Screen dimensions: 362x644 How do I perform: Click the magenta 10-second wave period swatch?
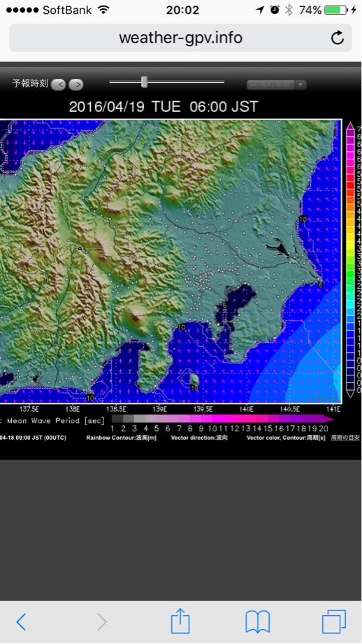point(212,419)
